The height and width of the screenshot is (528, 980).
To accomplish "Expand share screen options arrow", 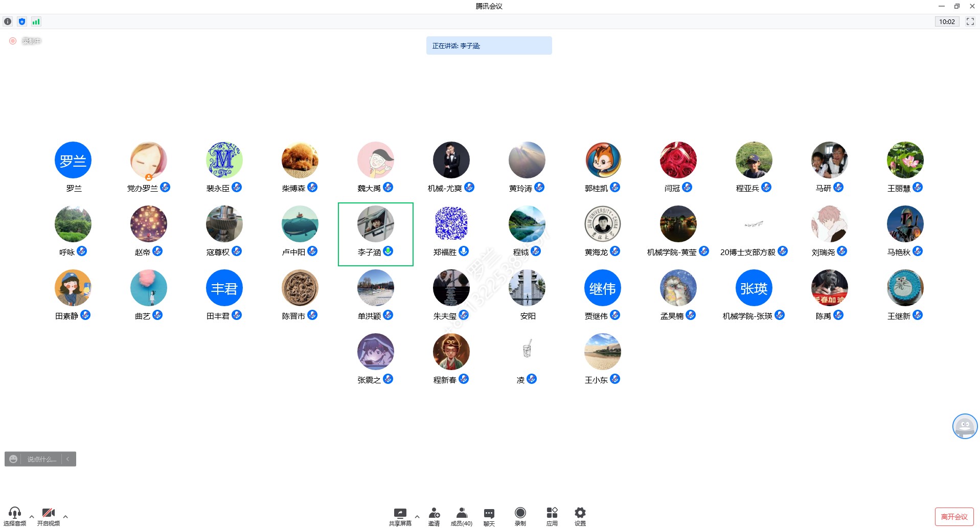I will [417, 516].
